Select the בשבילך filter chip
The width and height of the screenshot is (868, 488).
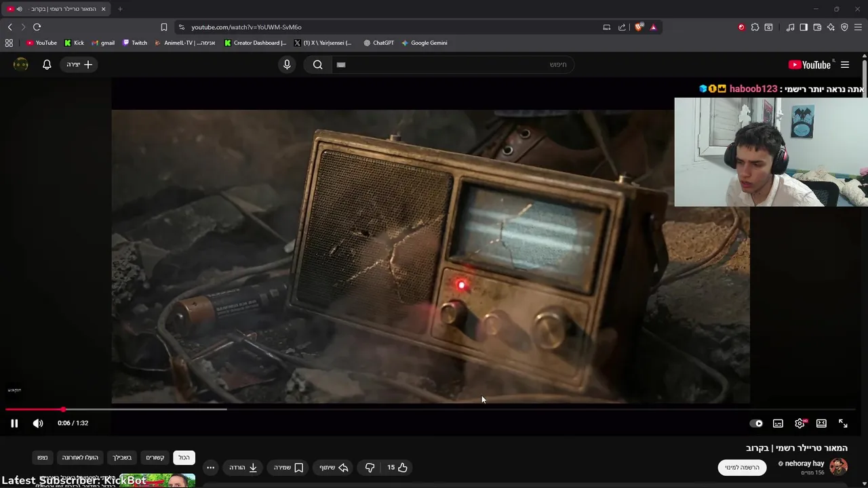point(122,457)
